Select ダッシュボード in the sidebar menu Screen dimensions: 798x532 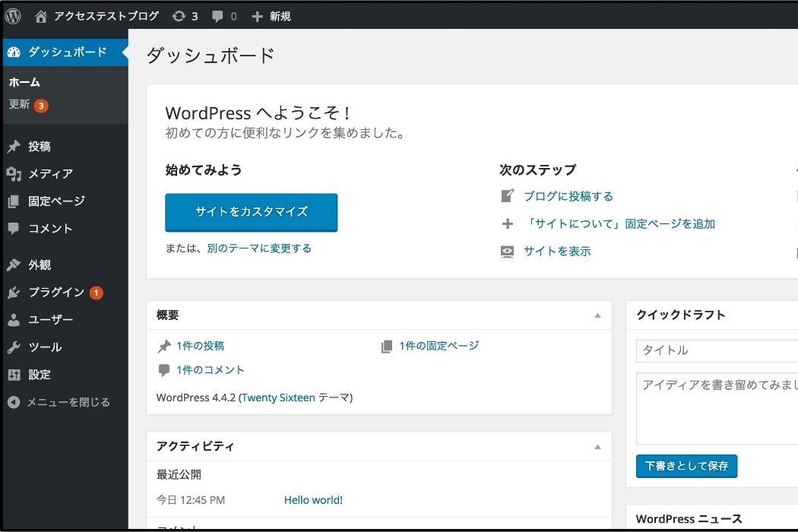click(x=57, y=52)
